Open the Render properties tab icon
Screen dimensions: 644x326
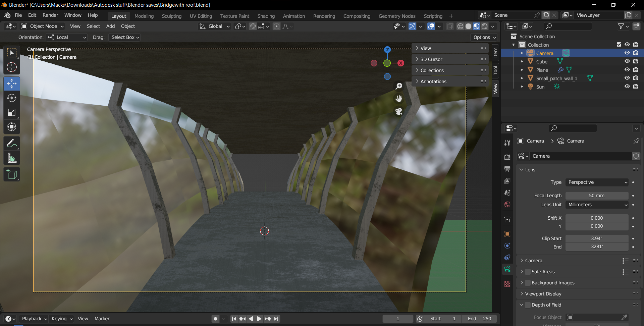click(x=507, y=157)
